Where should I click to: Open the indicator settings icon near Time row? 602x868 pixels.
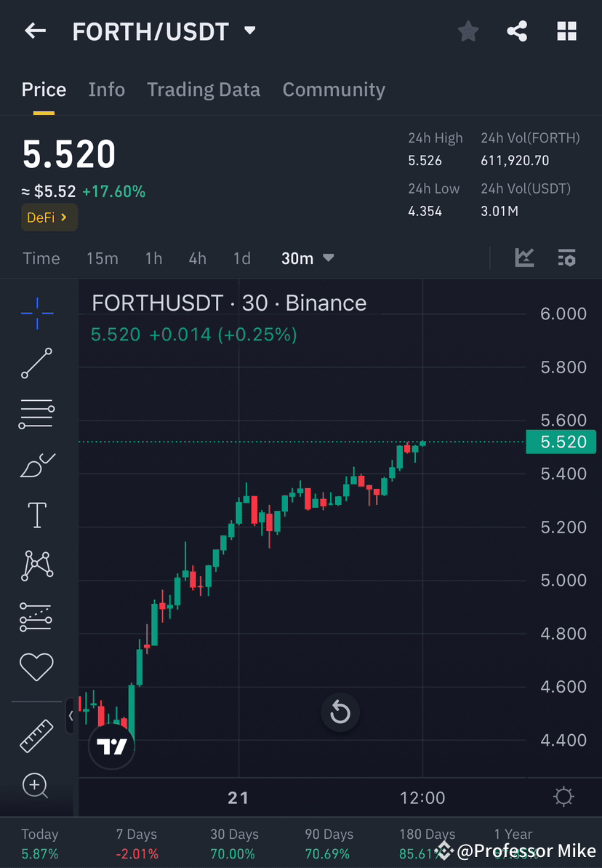tap(566, 258)
